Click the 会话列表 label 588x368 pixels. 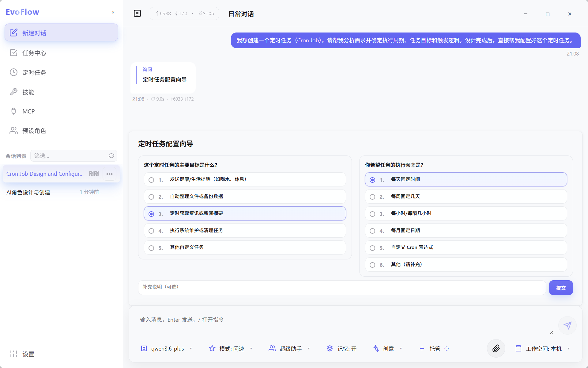pyautogui.click(x=16, y=156)
